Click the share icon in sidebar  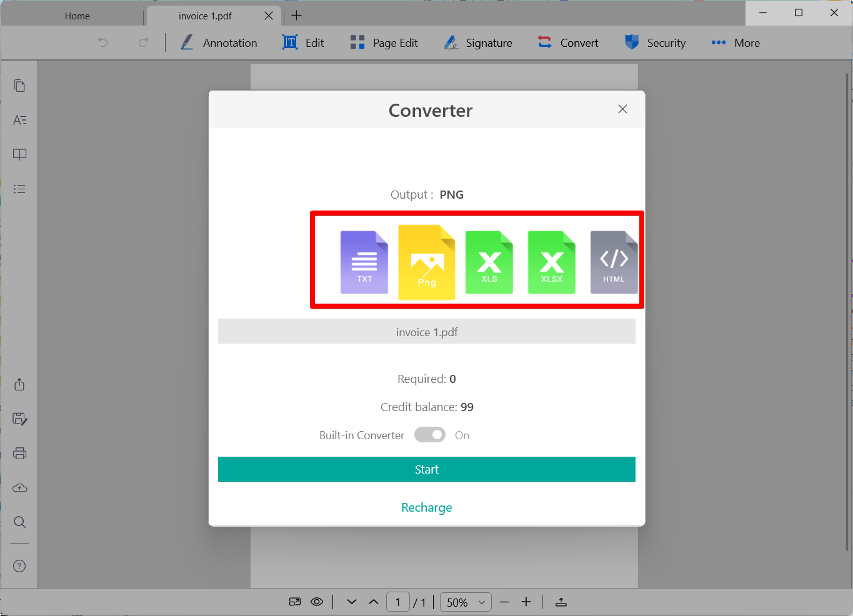click(19, 384)
